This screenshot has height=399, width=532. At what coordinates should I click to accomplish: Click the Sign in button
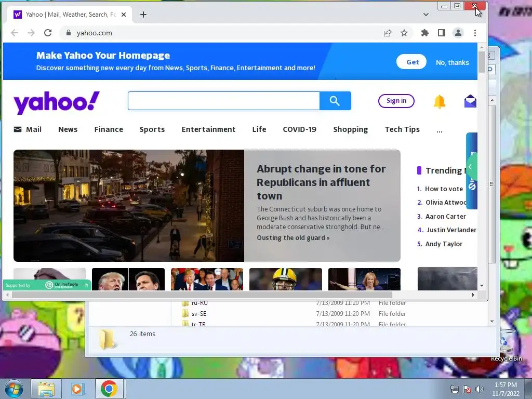coord(396,101)
